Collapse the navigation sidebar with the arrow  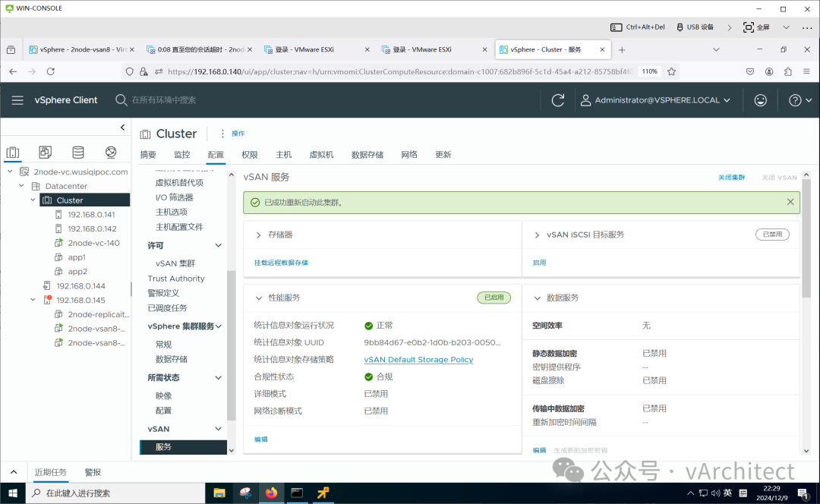coord(122,127)
